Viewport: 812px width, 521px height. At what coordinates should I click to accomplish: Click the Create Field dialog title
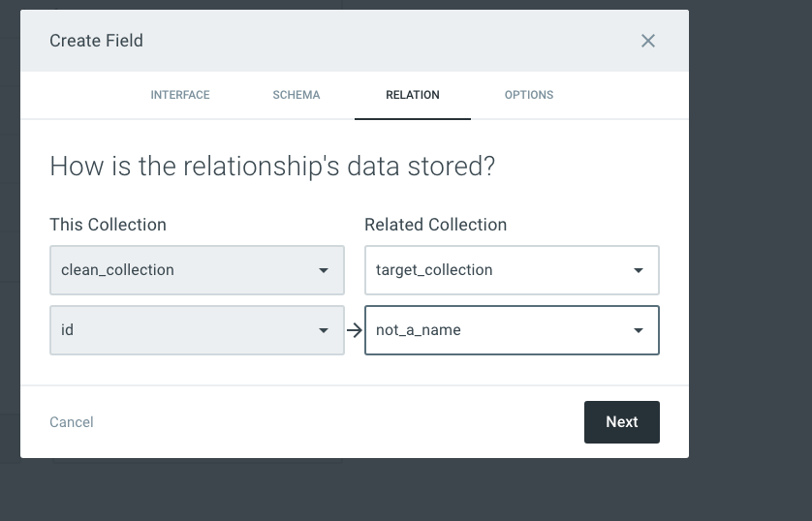pos(96,41)
